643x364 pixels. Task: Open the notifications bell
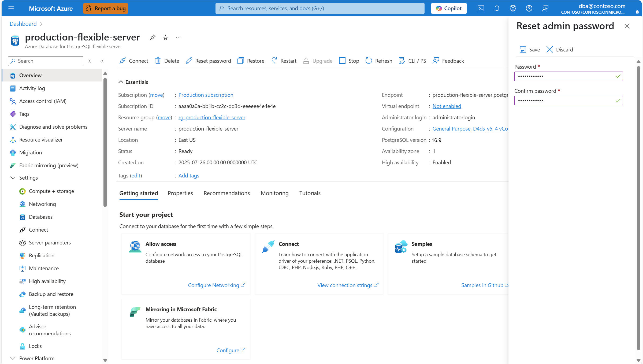(x=497, y=8)
